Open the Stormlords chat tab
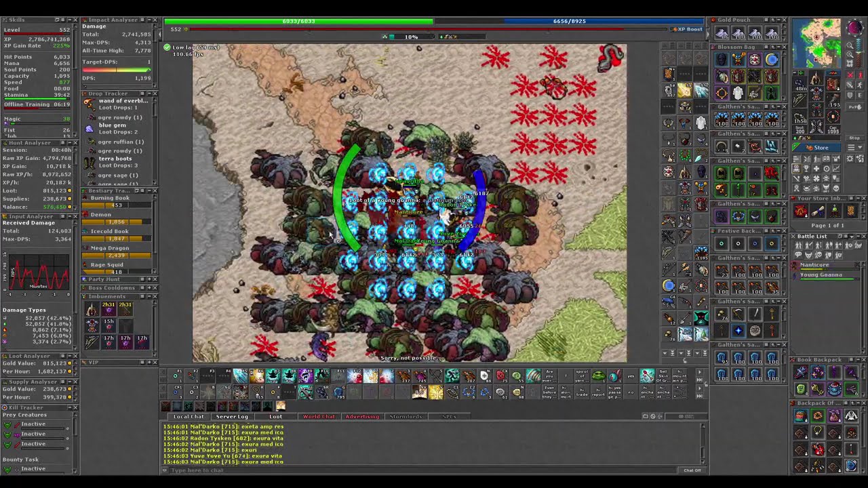The height and width of the screenshot is (488, 868). tap(406, 416)
